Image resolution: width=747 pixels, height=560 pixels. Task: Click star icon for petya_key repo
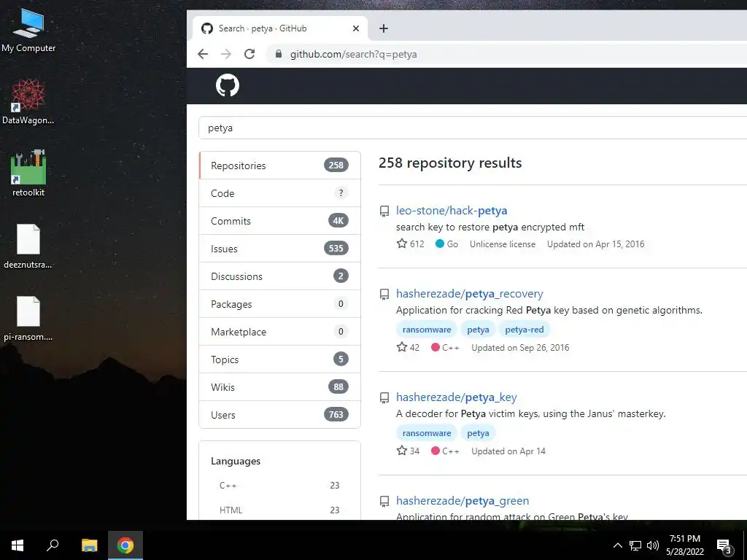402,451
